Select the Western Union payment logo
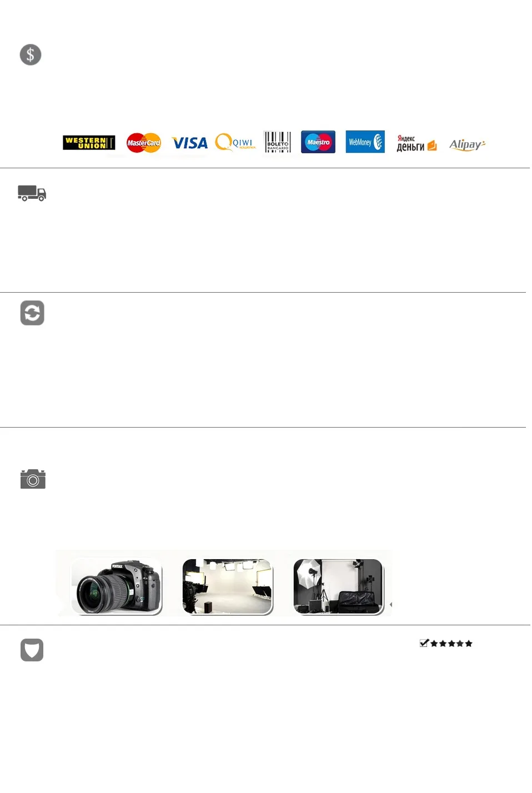Image resolution: width=532 pixels, height=793 pixels. [89, 143]
